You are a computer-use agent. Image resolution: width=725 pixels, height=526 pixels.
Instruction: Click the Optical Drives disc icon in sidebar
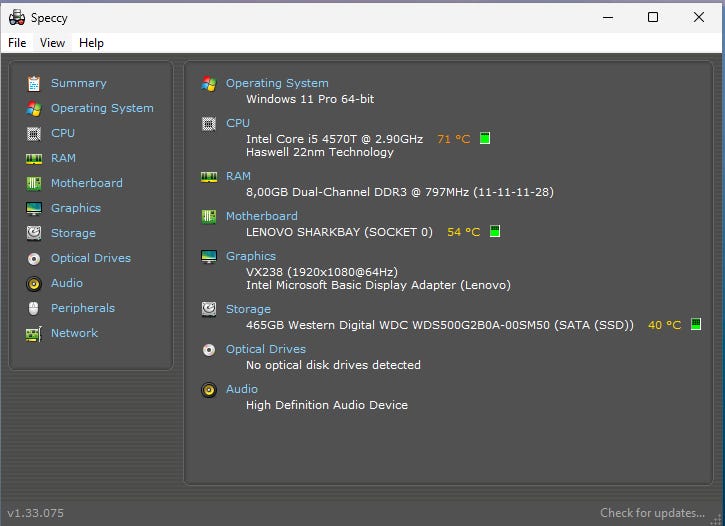(x=34, y=258)
